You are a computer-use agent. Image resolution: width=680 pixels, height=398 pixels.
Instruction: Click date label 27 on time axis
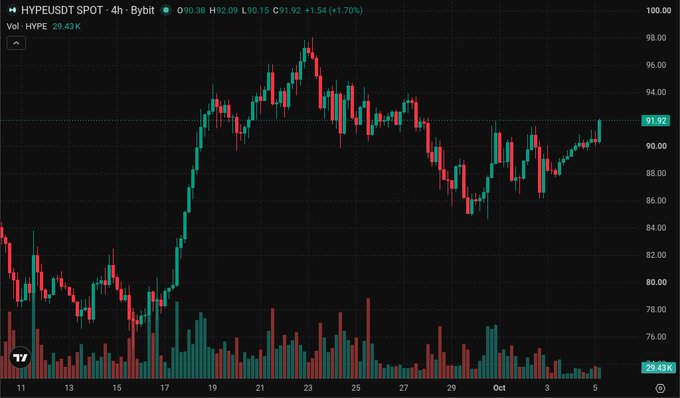pos(403,388)
